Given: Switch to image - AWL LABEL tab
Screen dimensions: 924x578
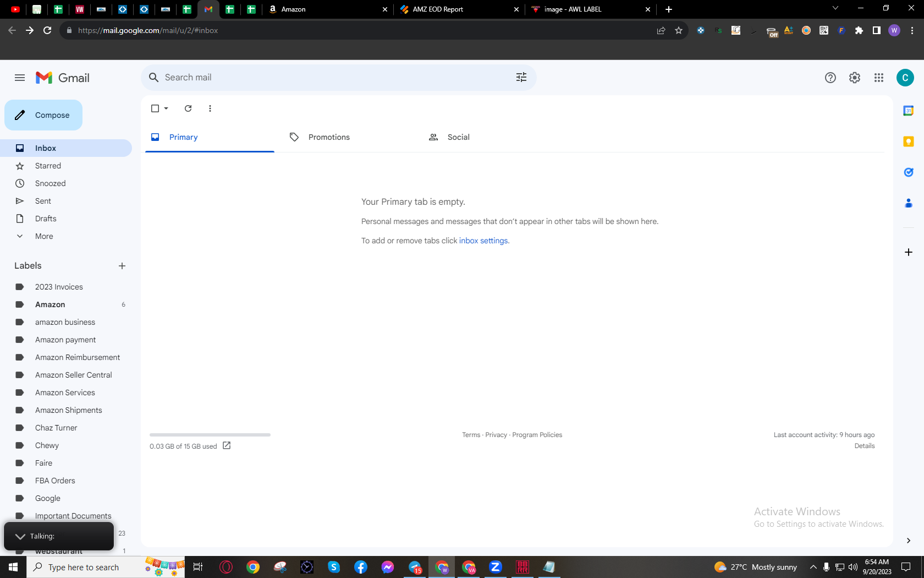Looking at the screenshot, I should pyautogui.click(x=591, y=9).
